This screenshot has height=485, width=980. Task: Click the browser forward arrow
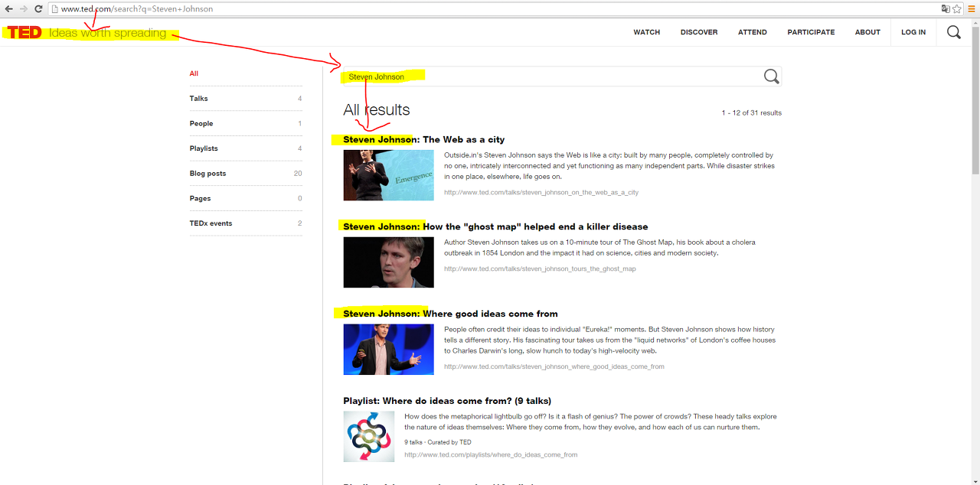[24, 9]
